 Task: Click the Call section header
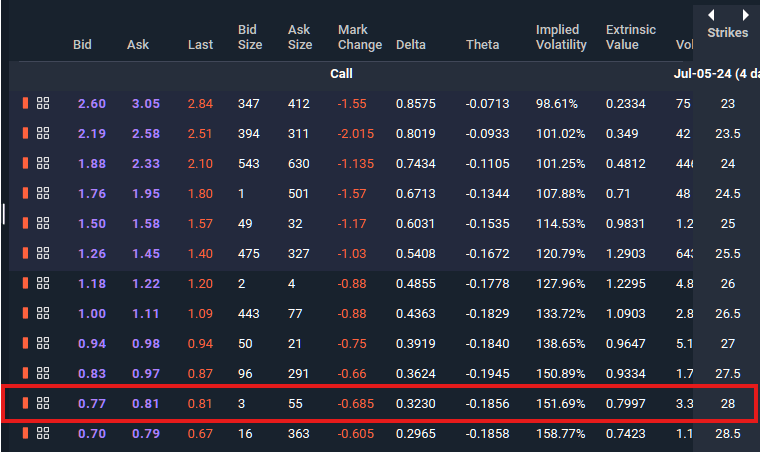coord(341,73)
